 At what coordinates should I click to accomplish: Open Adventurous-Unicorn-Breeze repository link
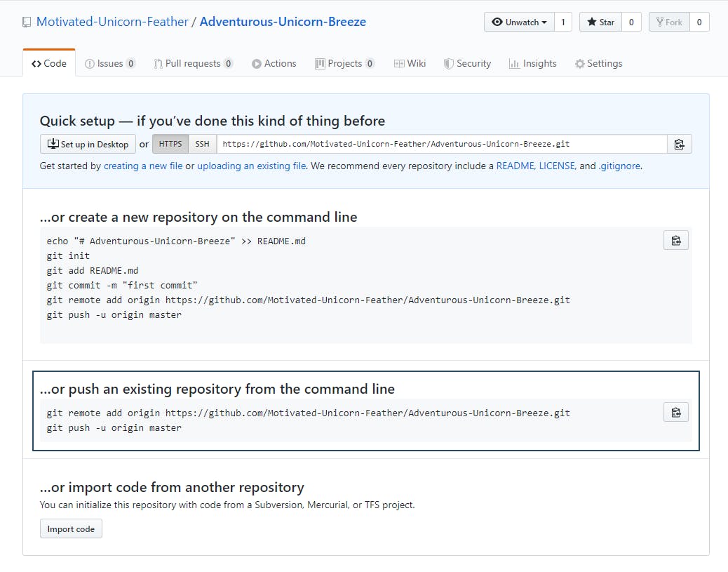(283, 22)
